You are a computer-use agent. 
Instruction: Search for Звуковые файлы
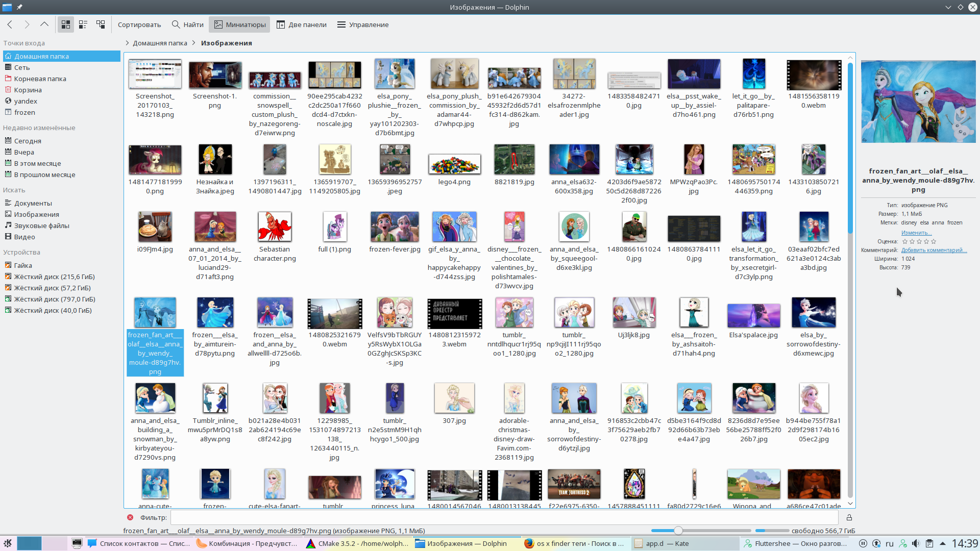pyautogui.click(x=61, y=226)
